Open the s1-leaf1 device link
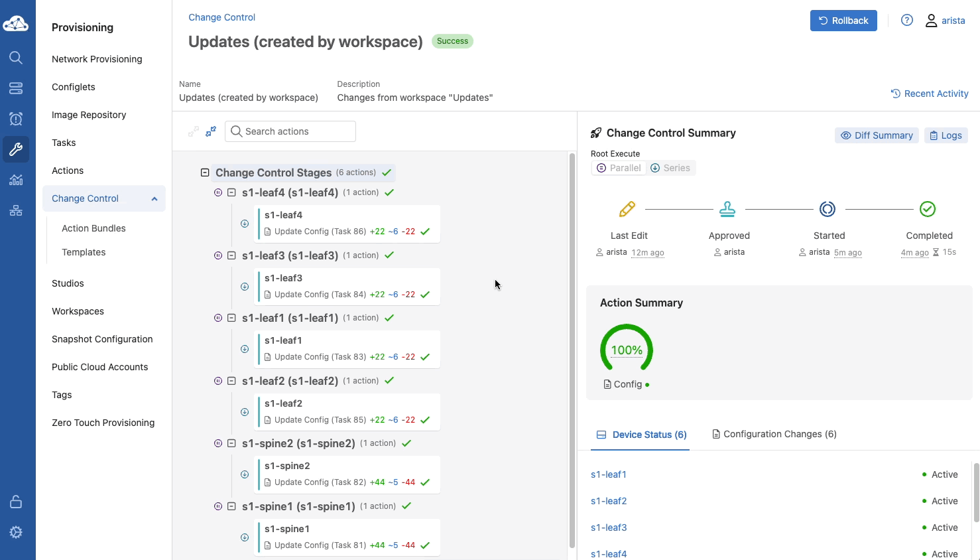 pyautogui.click(x=608, y=474)
